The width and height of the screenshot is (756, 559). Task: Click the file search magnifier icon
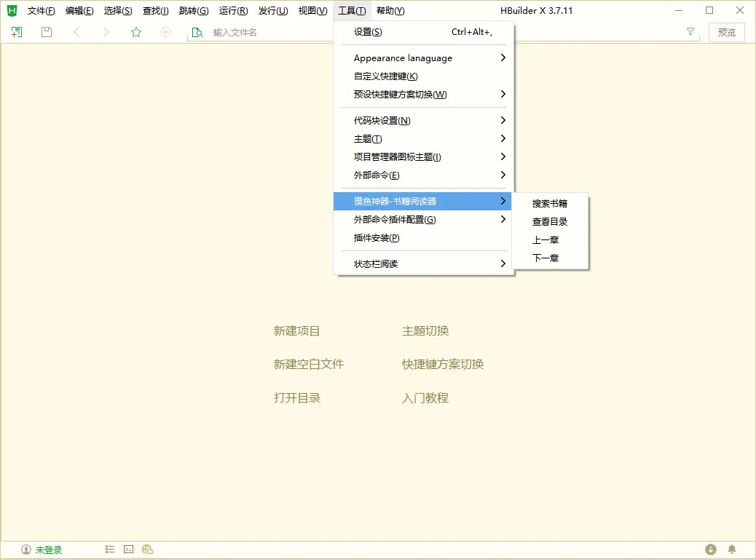point(197,32)
